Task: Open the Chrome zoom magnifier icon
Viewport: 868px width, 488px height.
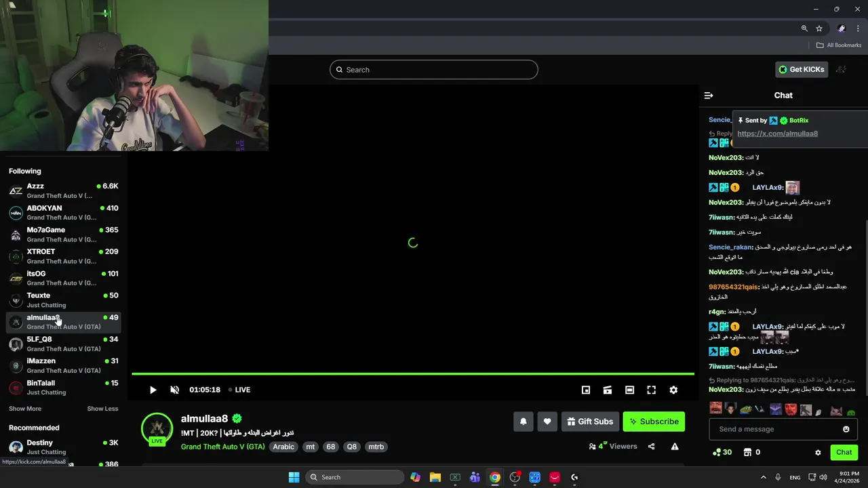Action: (x=804, y=28)
